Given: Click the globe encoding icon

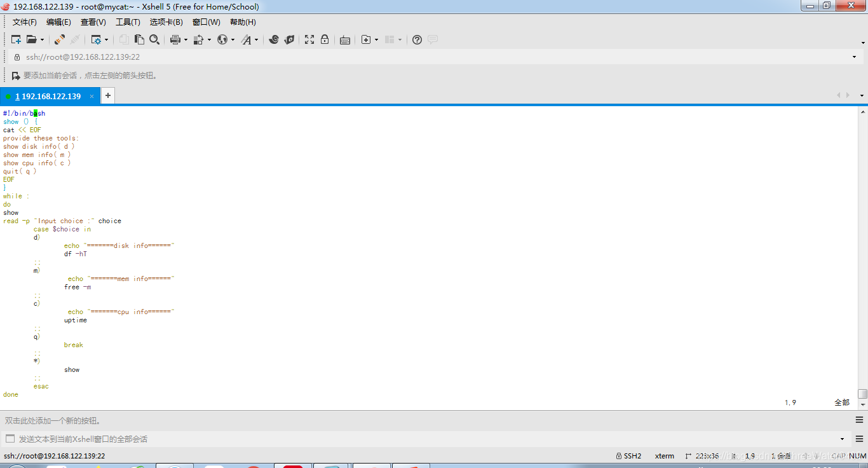Looking at the screenshot, I should click(222, 39).
